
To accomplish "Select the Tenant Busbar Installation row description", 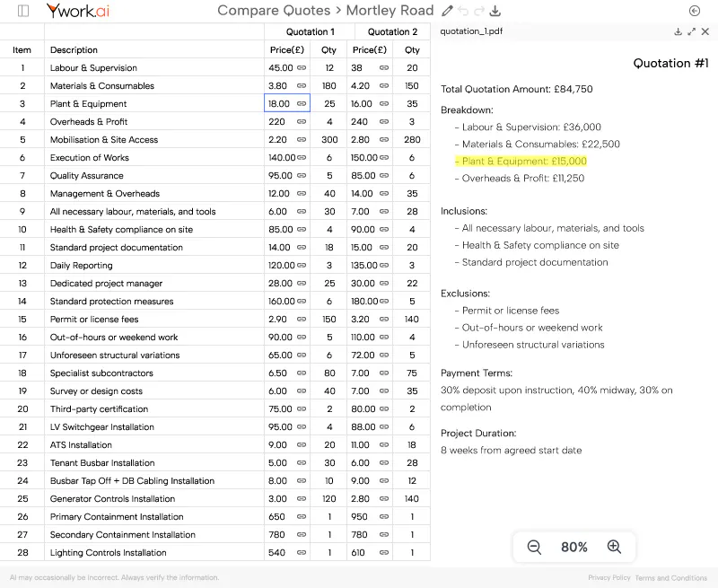I will tap(154, 463).
